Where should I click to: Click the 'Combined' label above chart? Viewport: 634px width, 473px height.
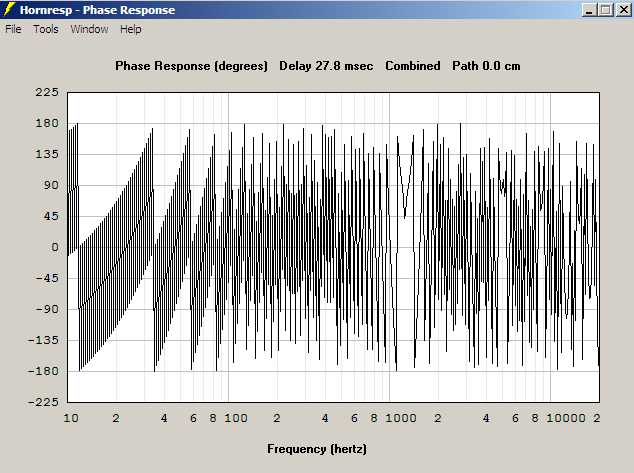tap(412, 66)
